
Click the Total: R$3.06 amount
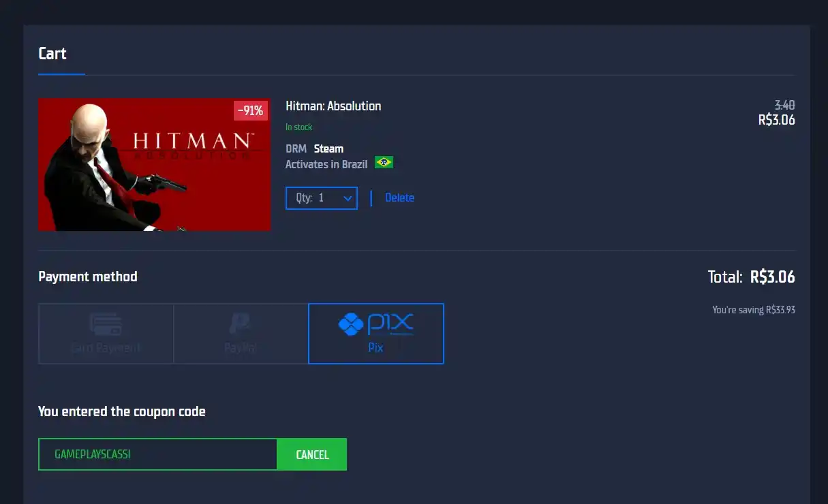752,277
